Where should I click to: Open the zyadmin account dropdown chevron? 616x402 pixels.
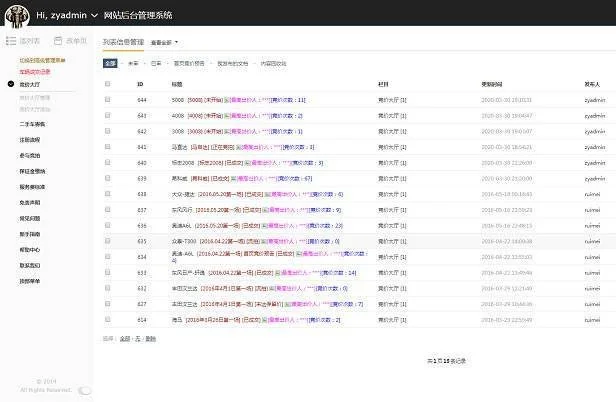[x=94, y=17]
